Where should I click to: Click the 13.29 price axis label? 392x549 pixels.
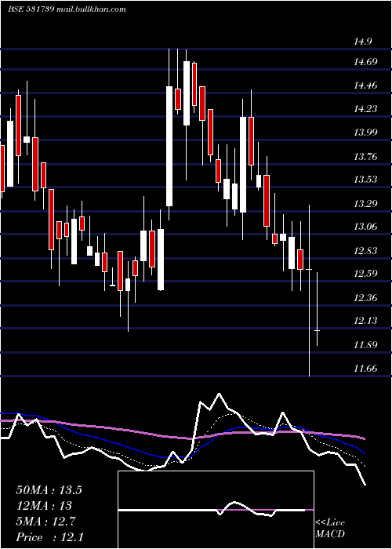point(366,203)
